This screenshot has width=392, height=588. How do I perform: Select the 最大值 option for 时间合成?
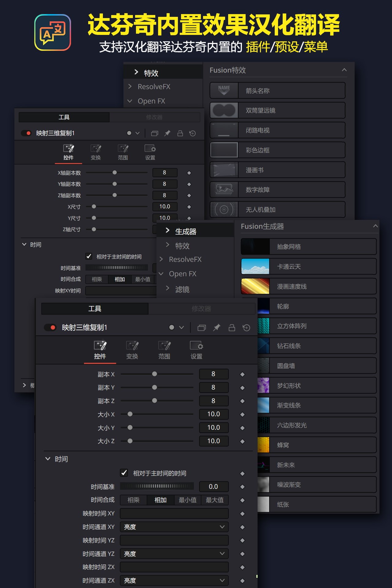(x=215, y=500)
